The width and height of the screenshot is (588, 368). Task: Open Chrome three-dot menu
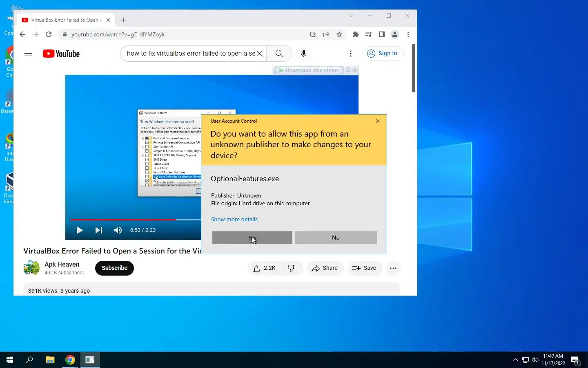coord(408,34)
